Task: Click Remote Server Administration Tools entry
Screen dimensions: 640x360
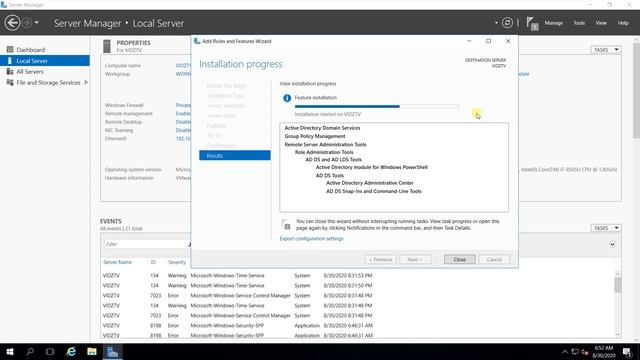Action: 325,144
